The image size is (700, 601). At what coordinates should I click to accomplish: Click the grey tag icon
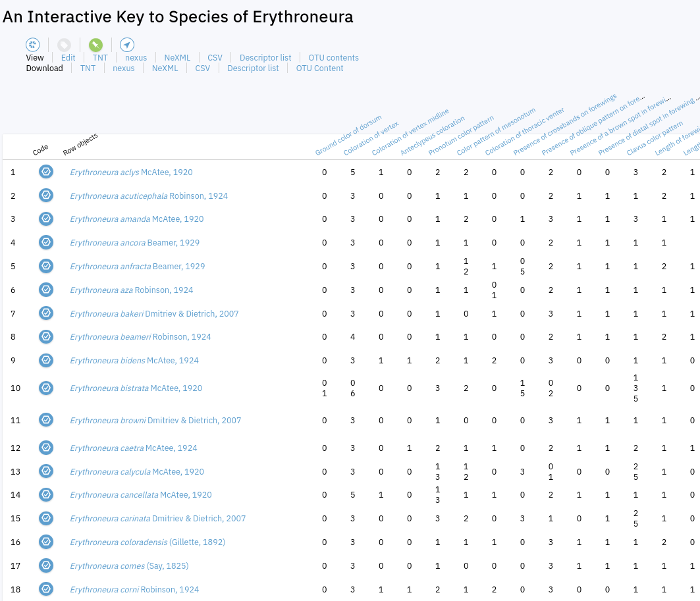(x=64, y=45)
